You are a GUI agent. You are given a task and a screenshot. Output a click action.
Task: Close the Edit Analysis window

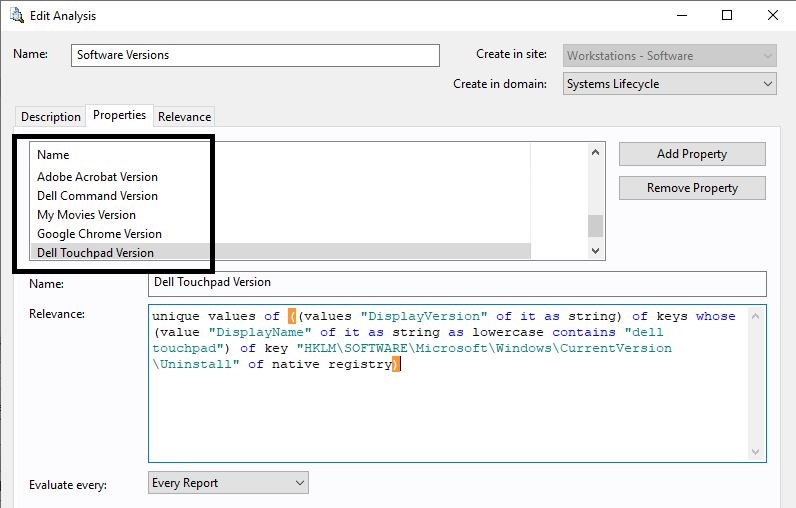(x=773, y=15)
